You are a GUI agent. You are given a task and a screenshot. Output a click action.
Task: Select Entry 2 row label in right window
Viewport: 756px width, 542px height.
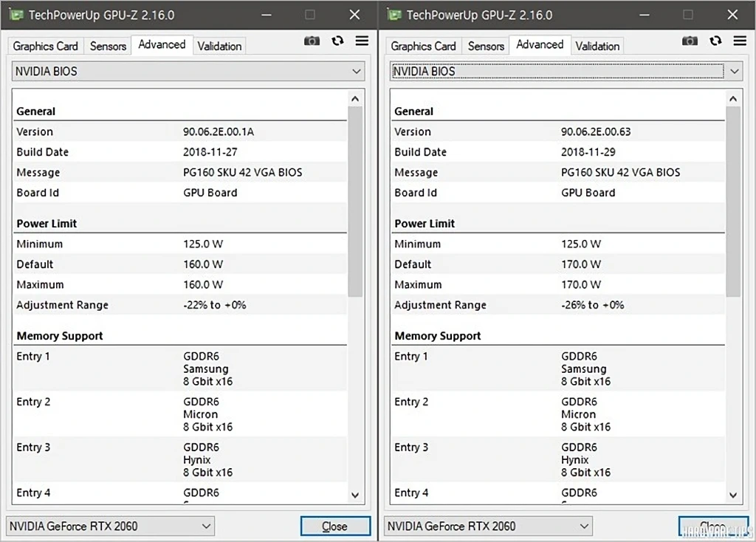point(411,402)
